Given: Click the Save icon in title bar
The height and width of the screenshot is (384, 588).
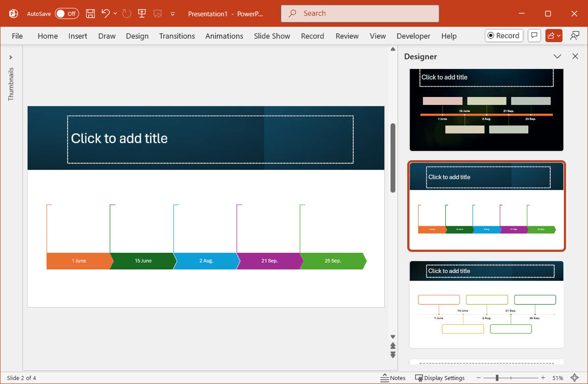Looking at the screenshot, I should click(90, 14).
